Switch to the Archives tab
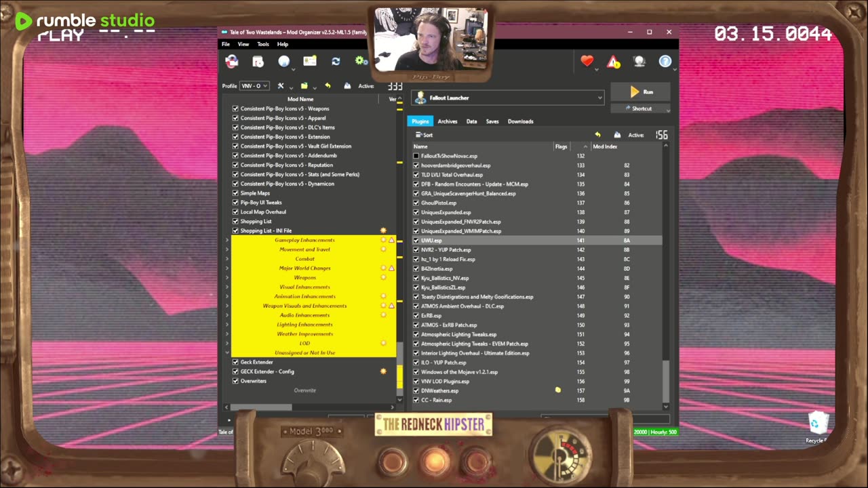Image resolution: width=868 pixels, height=488 pixels. 448,121
